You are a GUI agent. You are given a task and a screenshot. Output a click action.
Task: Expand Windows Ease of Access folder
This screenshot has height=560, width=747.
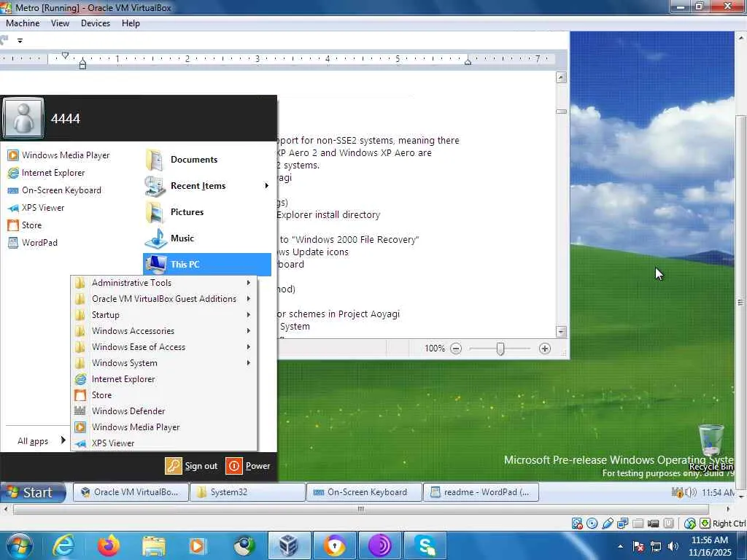[164, 347]
